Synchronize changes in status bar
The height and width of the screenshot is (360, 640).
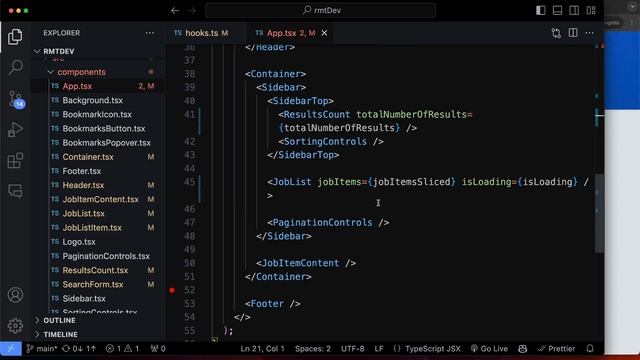tap(79, 349)
